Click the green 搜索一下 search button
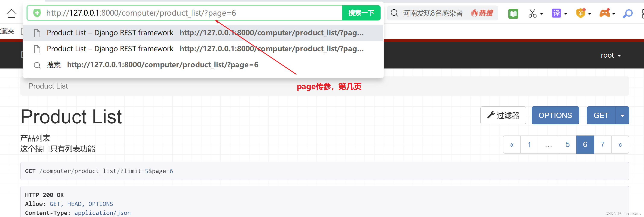The height and width of the screenshot is (217, 644). coord(361,13)
